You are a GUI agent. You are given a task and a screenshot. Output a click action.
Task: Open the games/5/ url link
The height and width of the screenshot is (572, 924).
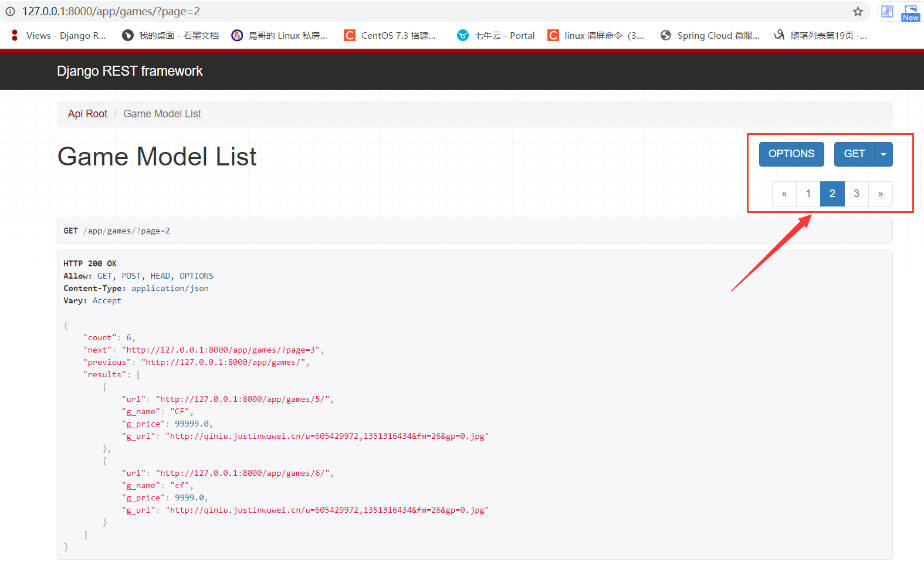point(243,400)
